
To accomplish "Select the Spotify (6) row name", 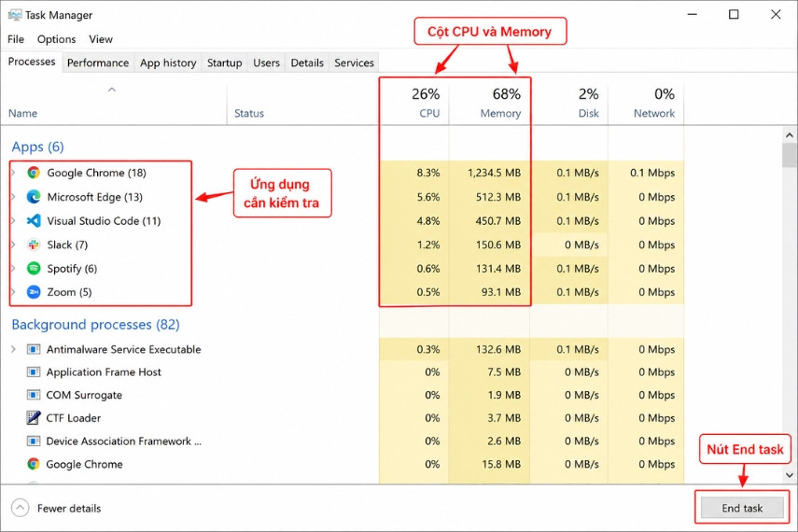I will tap(72, 268).
